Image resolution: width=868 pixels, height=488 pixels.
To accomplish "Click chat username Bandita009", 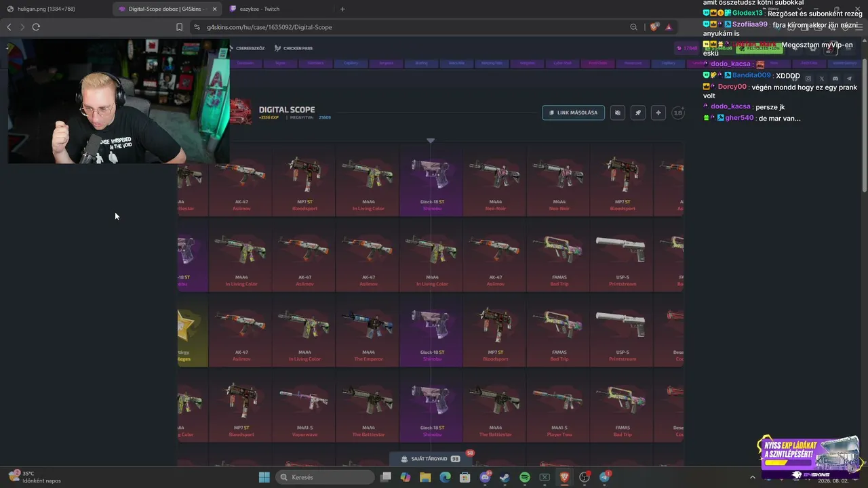I will coord(751,75).
